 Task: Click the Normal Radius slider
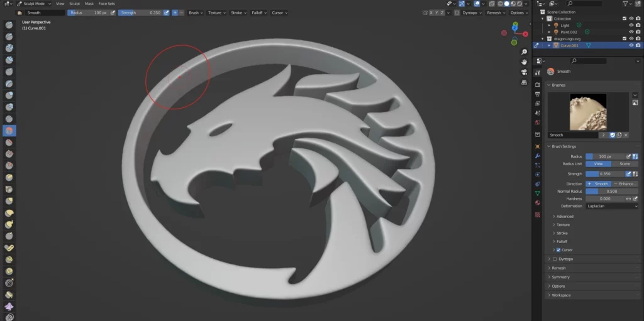(x=612, y=192)
